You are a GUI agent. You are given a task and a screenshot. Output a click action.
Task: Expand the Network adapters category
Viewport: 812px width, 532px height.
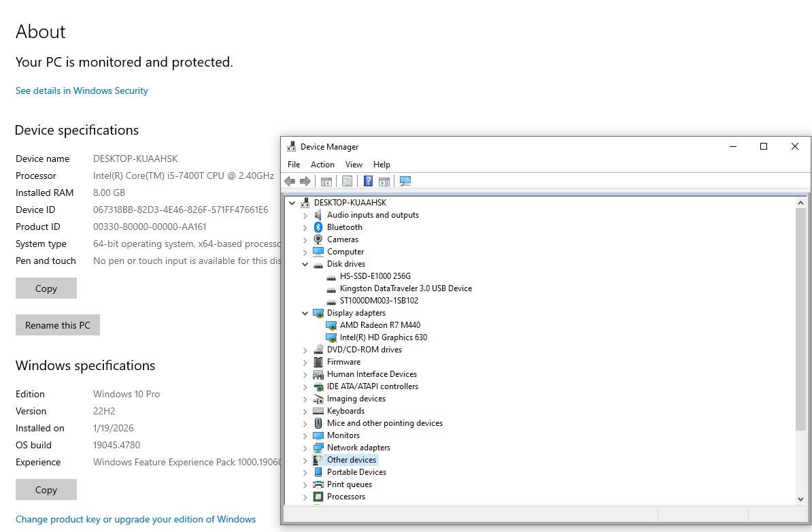tap(305, 448)
